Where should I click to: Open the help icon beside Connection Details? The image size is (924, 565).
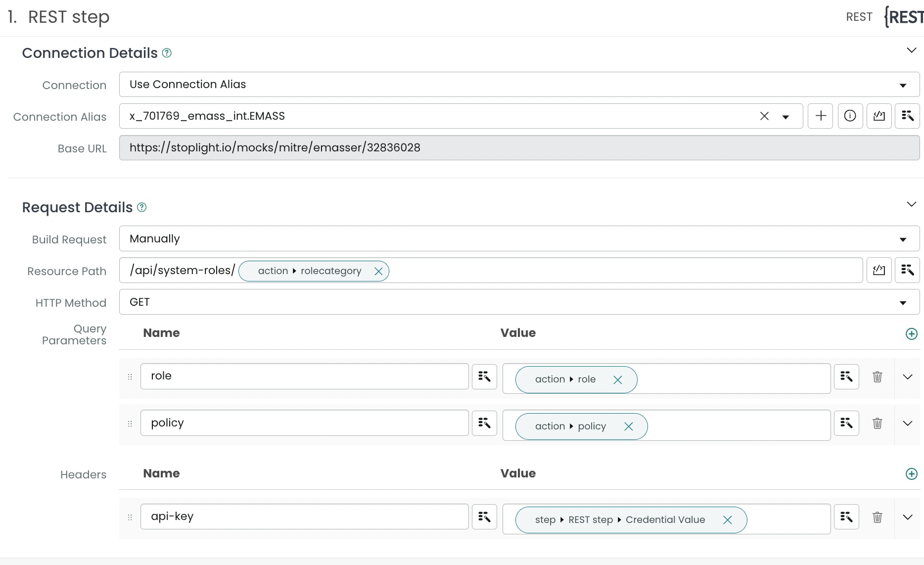[167, 53]
